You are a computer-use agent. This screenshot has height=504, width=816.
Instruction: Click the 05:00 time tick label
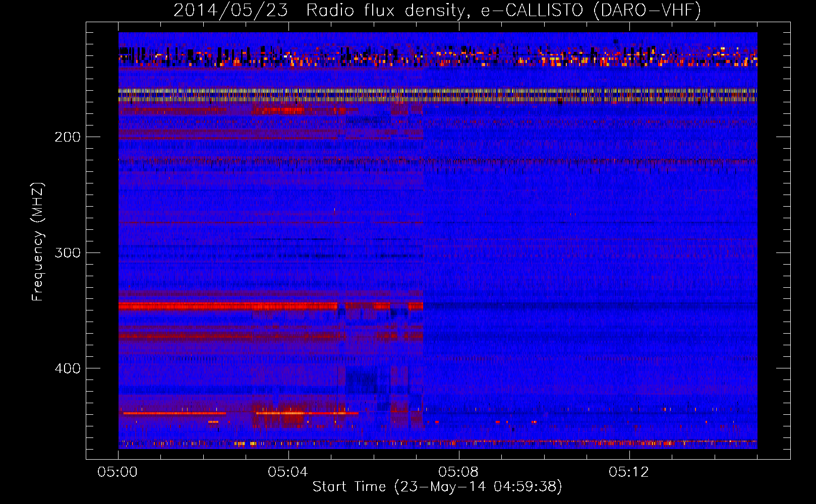pyautogui.click(x=118, y=472)
